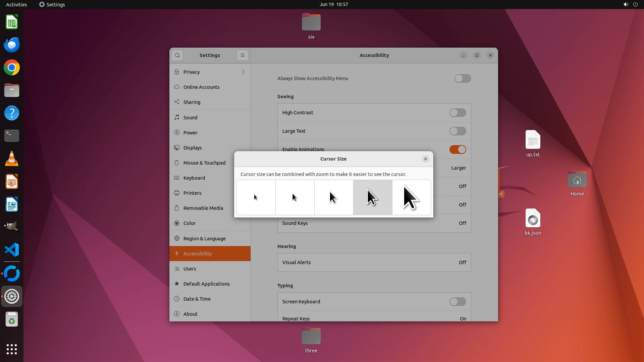Screen dimensions: 644x362
Task: Click the search icon in Settings header
Action: tap(177, 55)
